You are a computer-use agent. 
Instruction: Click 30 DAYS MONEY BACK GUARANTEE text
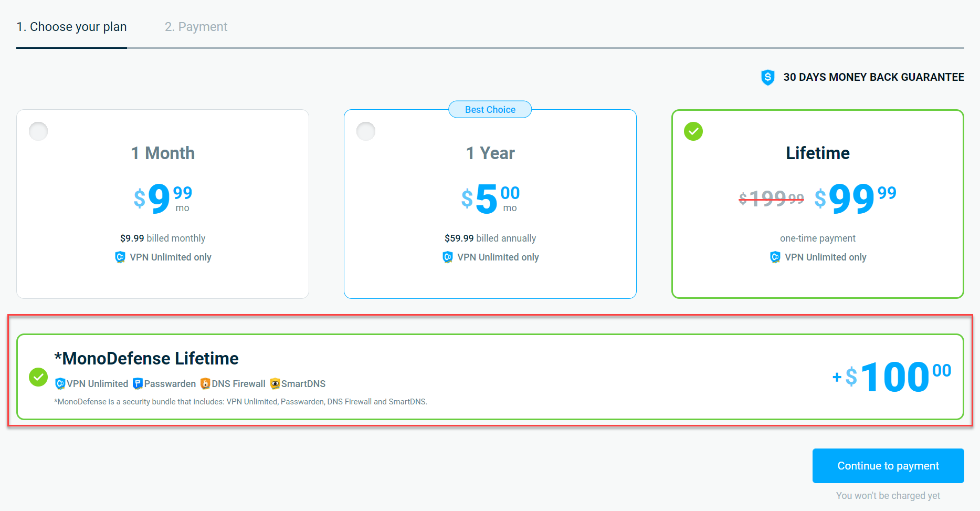(873, 77)
